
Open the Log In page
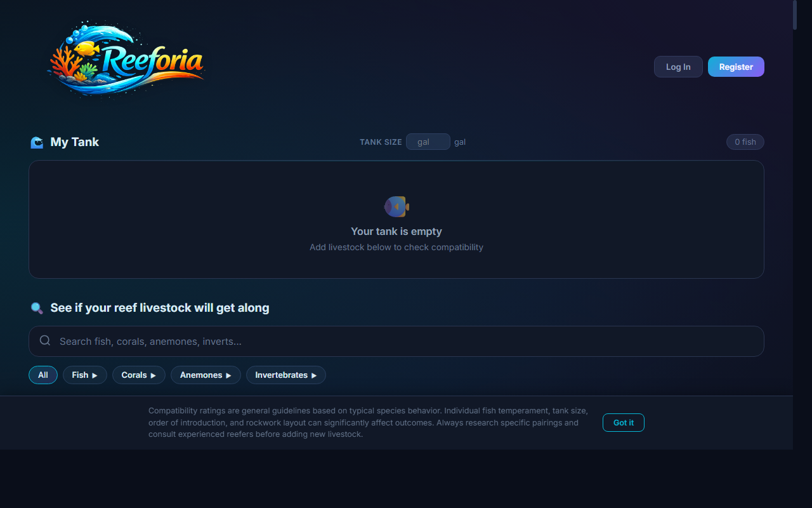point(678,67)
